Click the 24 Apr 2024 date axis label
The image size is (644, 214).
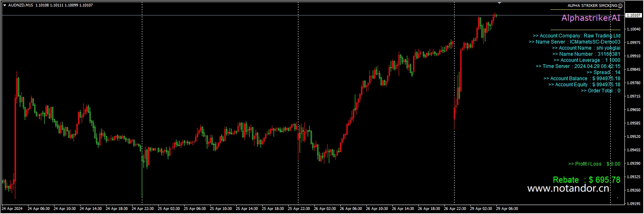coord(12,209)
